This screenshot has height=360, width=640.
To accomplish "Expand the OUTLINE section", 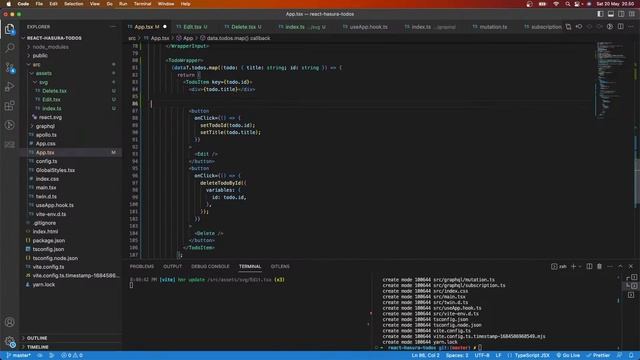I will click(x=37, y=338).
